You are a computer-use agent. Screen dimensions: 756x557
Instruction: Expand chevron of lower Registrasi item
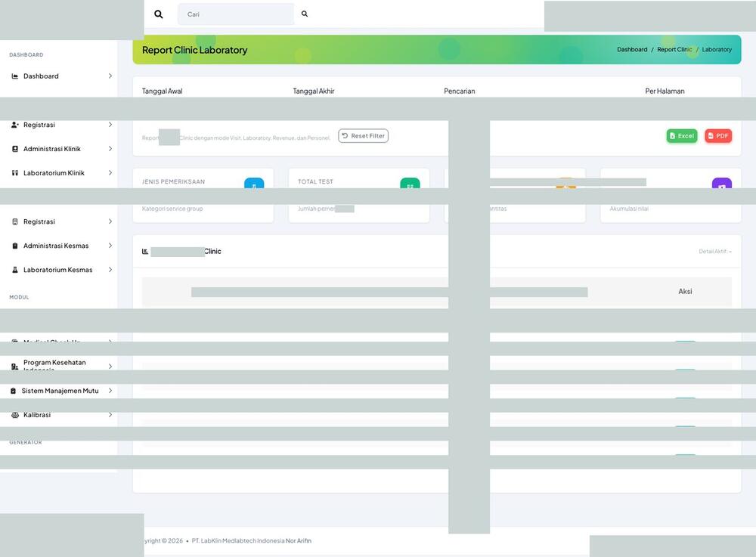(x=110, y=221)
